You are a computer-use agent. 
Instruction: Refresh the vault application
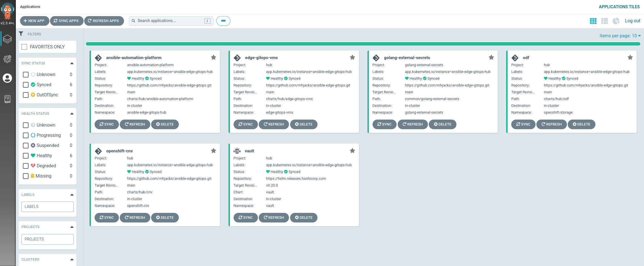pyautogui.click(x=274, y=218)
